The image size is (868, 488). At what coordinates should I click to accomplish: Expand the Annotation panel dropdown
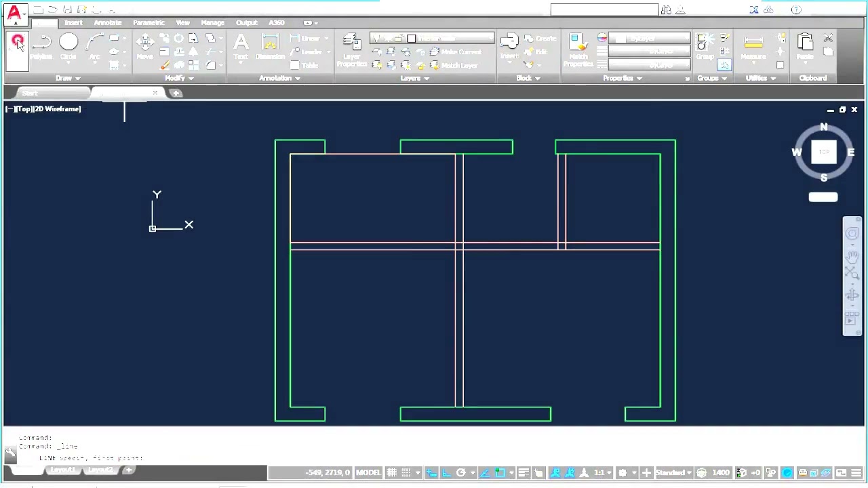279,78
